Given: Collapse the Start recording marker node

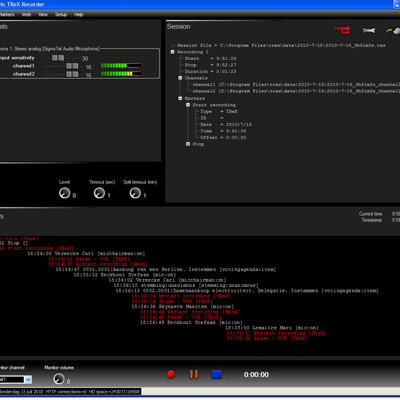Looking at the screenshot, I should [188, 105].
